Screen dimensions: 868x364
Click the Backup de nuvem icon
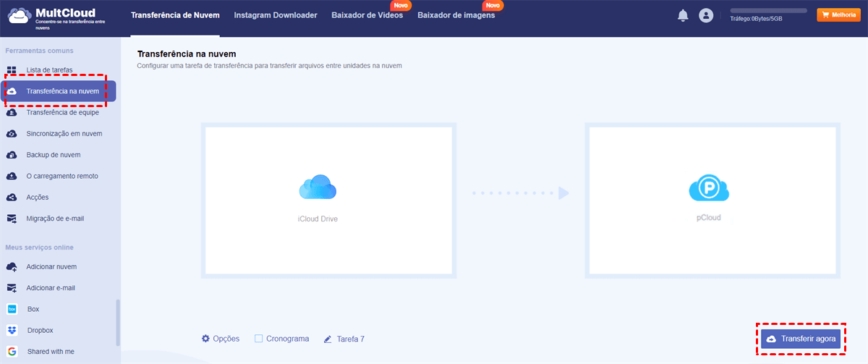[x=12, y=155]
